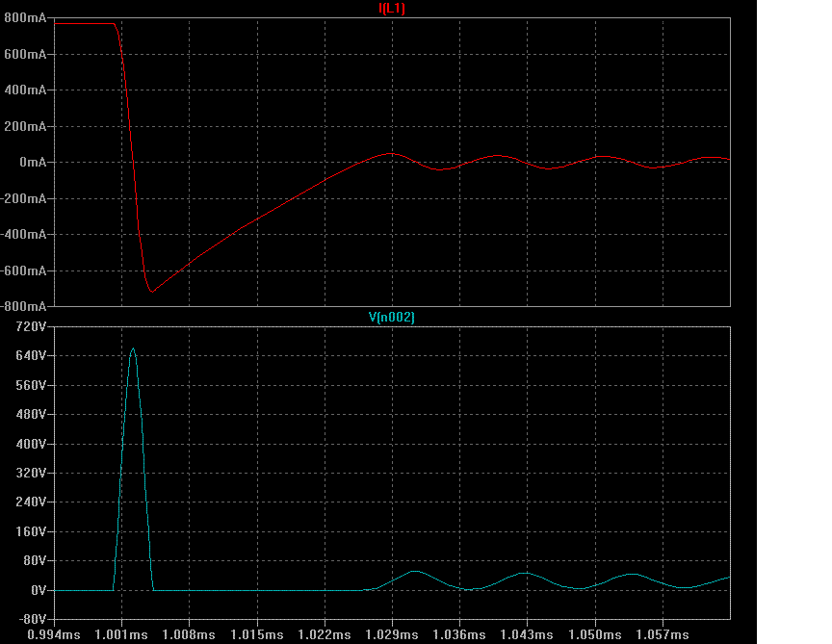Click the 800mA axis label
This screenshot has width=832, height=644.
click(x=25, y=18)
